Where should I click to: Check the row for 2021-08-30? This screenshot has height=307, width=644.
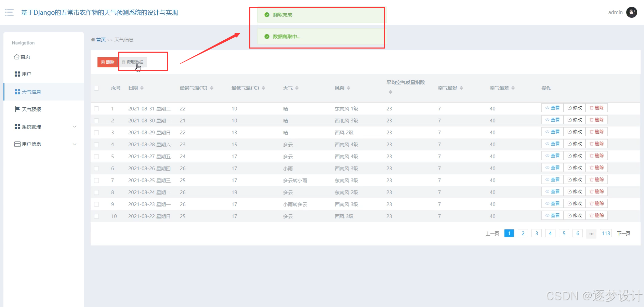click(96, 121)
